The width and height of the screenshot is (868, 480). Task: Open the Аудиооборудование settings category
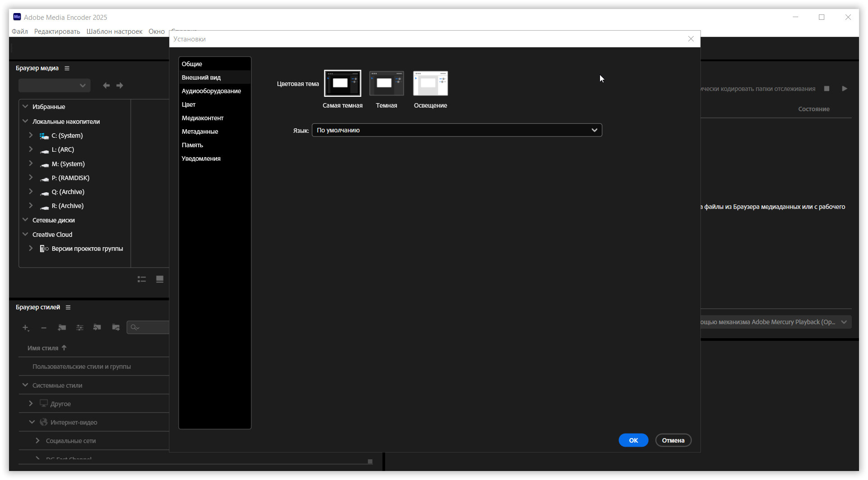tap(211, 91)
